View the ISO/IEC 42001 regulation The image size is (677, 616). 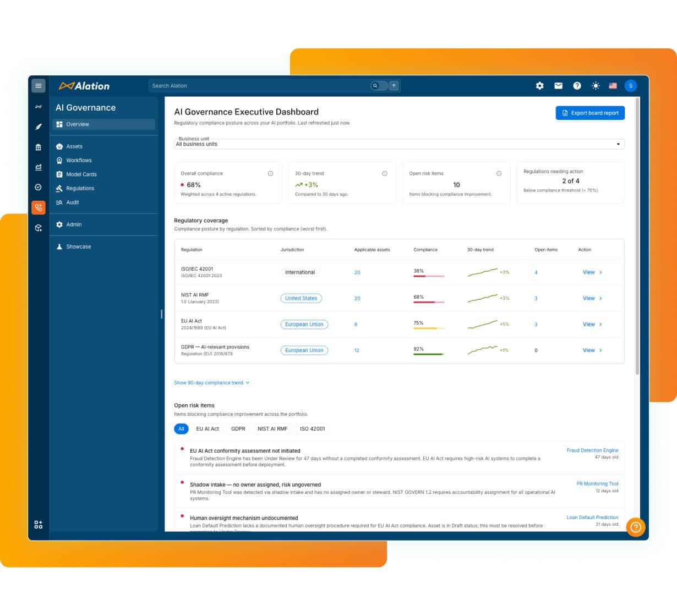click(x=592, y=272)
